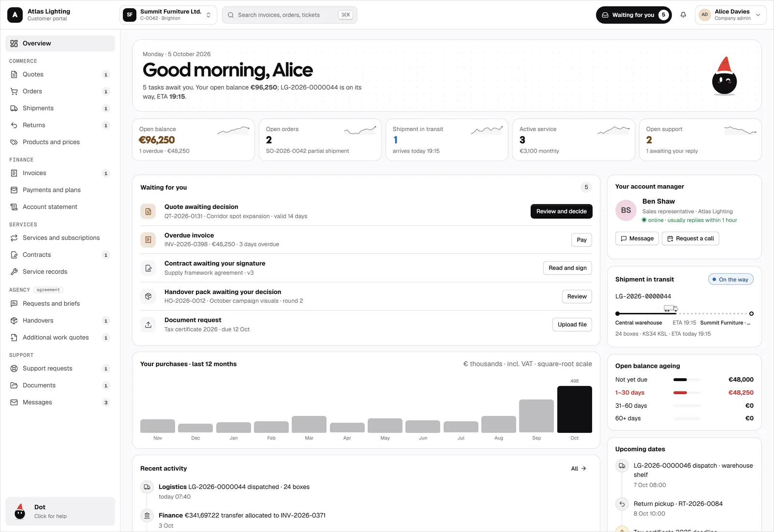Click the October bar in purchases chart
774x532 pixels.
[574, 409]
